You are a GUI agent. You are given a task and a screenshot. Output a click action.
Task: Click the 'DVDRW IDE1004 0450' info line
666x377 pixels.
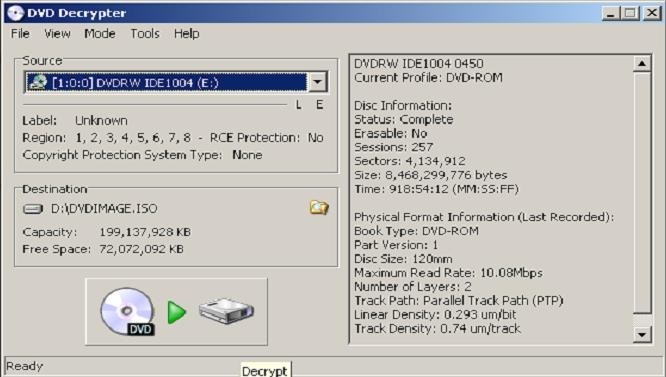coord(419,64)
